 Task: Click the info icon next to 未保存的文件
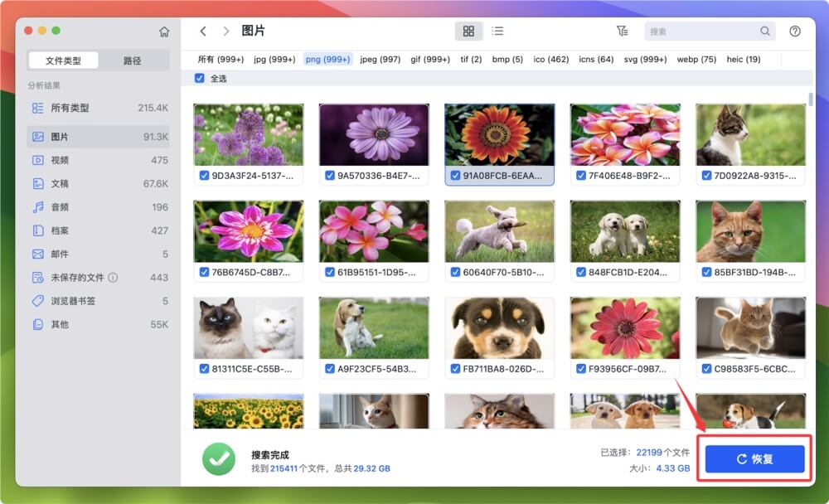[x=114, y=277]
